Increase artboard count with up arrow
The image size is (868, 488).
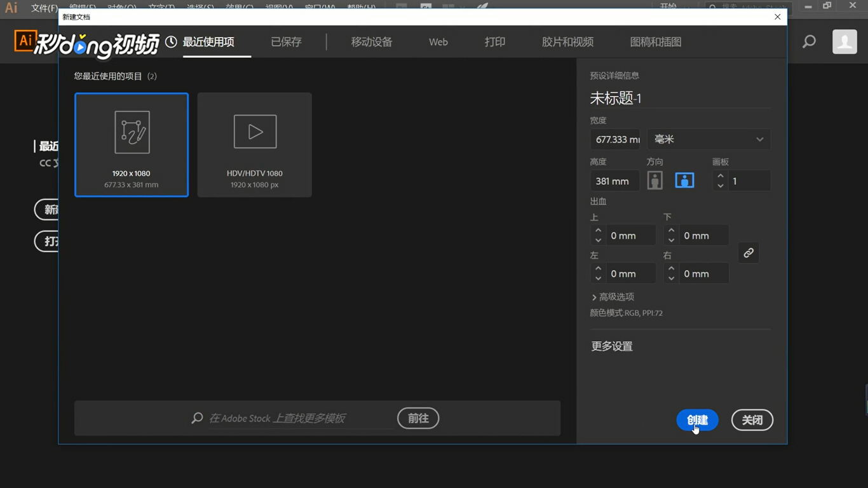(720, 176)
